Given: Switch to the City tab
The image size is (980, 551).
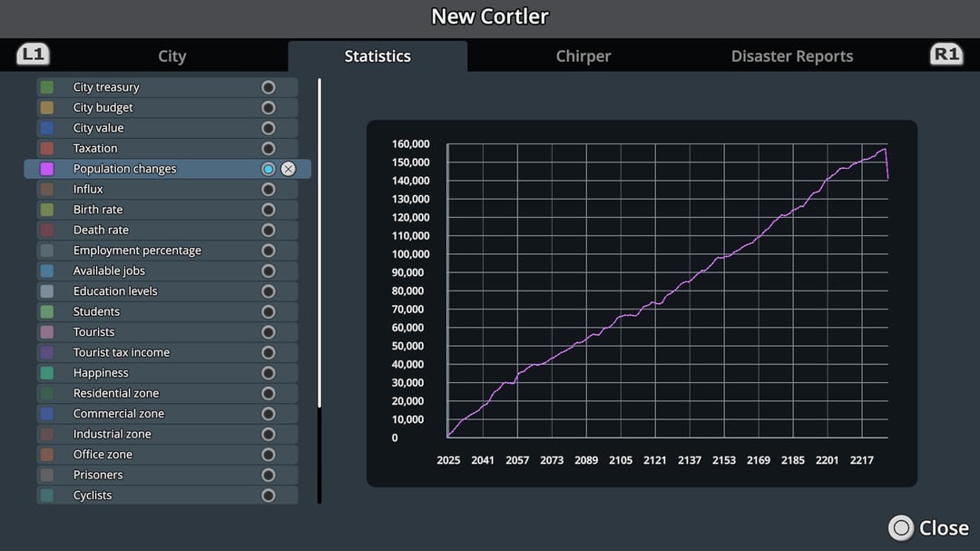Looking at the screenshot, I should (x=171, y=56).
